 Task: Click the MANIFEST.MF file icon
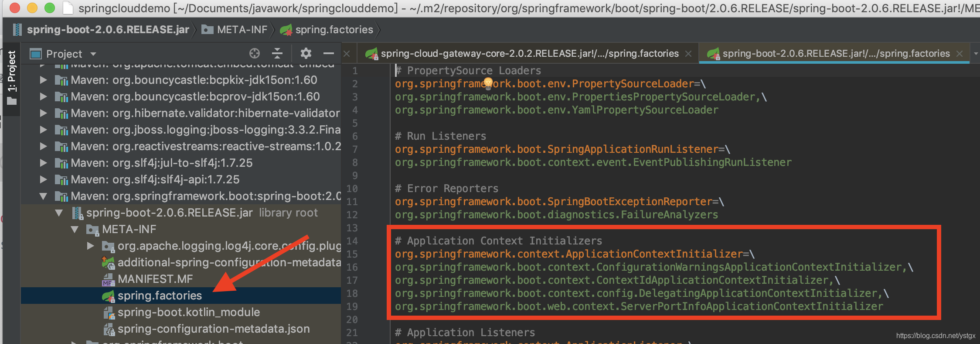pyautogui.click(x=108, y=279)
